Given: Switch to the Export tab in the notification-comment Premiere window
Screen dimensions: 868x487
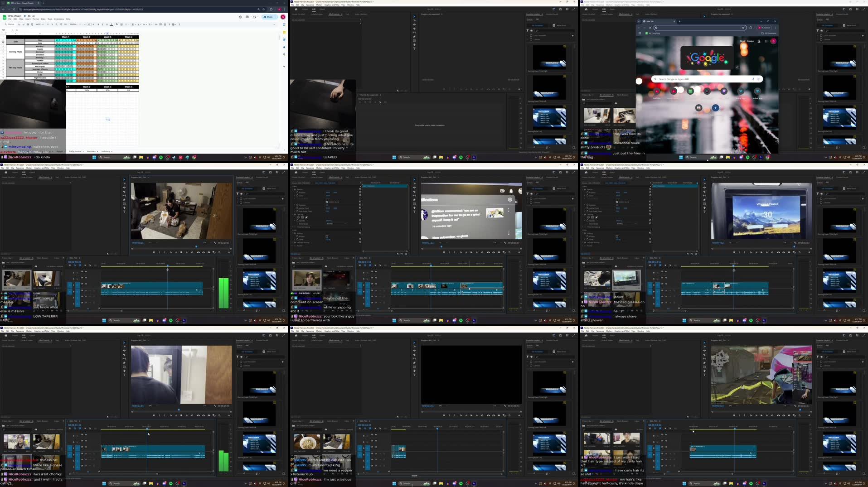Looking at the screenshot, I should (322, 172).
